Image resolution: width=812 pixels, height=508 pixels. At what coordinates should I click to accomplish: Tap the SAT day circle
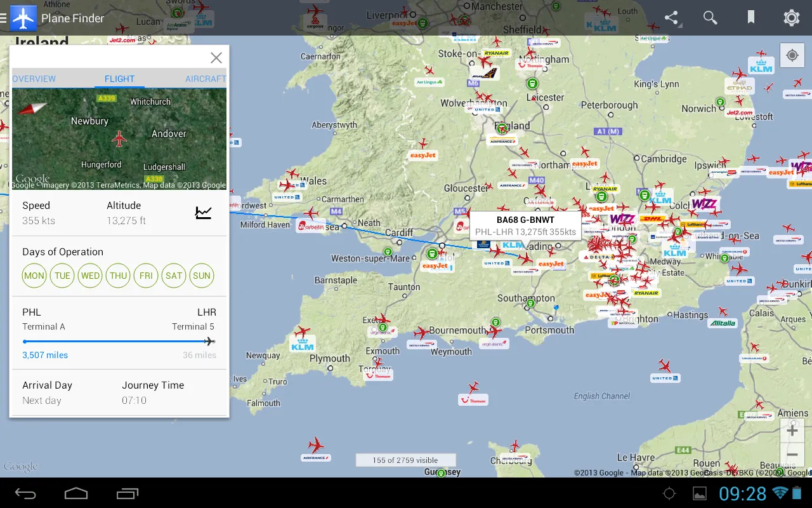[x=174, y=276]
